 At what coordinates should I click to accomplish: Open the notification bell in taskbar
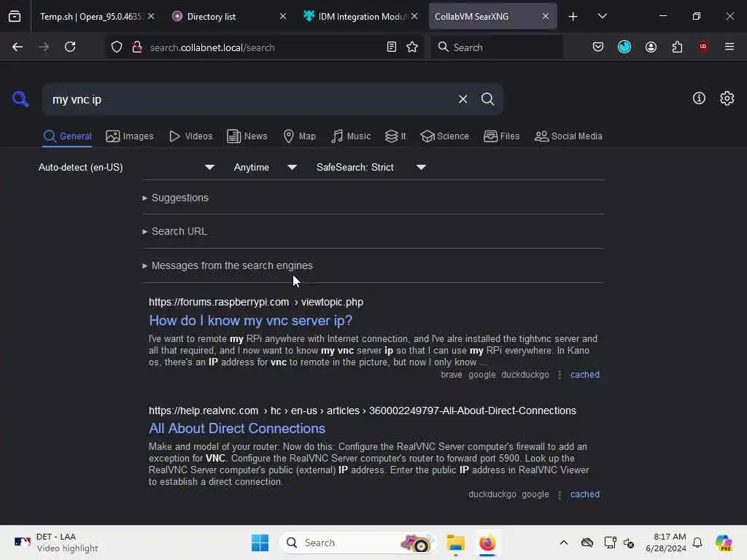point(697,542)
